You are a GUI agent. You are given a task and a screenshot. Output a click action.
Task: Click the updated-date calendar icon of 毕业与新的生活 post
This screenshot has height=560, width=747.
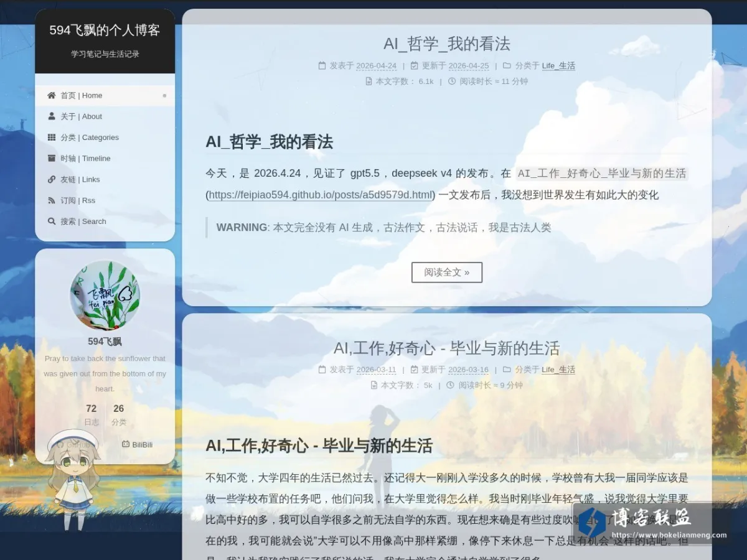(x=414, y=370)
